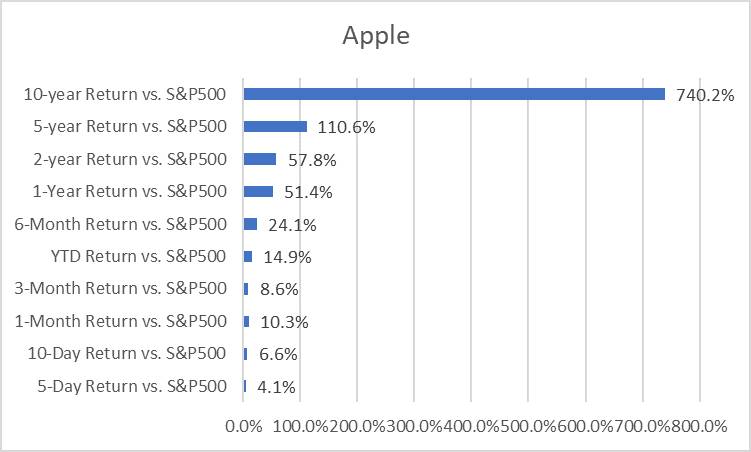Select the 1-Month Return vs. S&P500 label
The image size is (751, 452).
tap(121, 321)
